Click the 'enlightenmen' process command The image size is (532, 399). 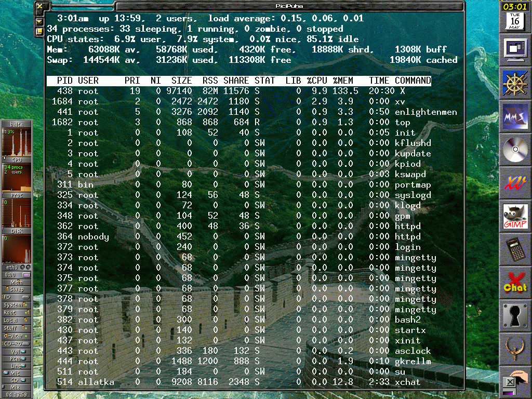click(x=426, y=112)
